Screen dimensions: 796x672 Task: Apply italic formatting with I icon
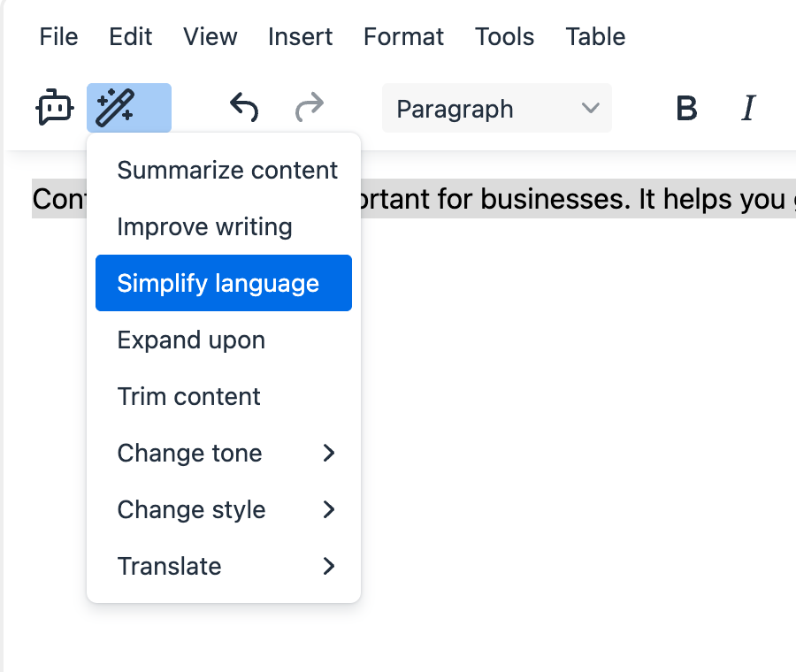(748, 108)
